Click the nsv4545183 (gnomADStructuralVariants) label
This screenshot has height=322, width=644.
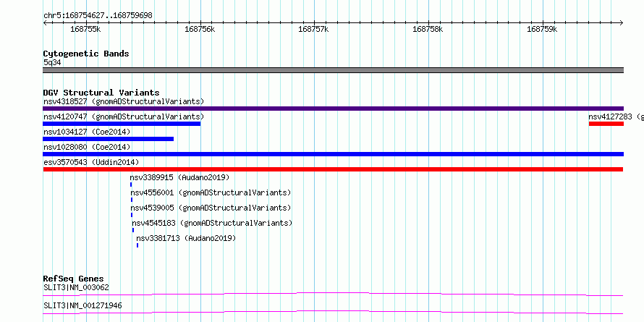(x=212, y=223)
